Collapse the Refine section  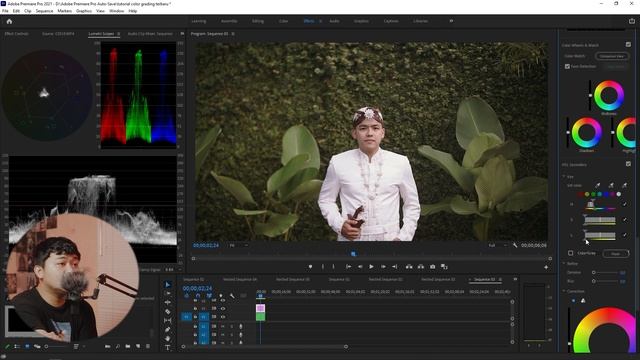[x=564, y=264]
